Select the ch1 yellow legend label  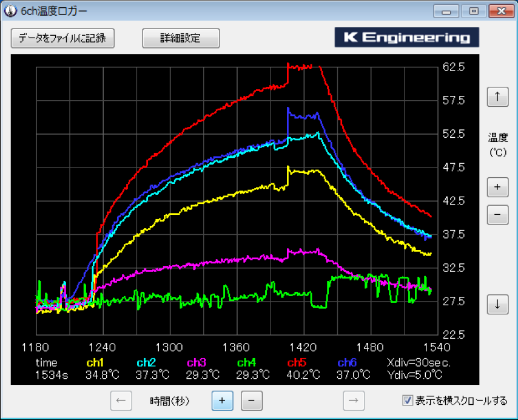(95, 362)
